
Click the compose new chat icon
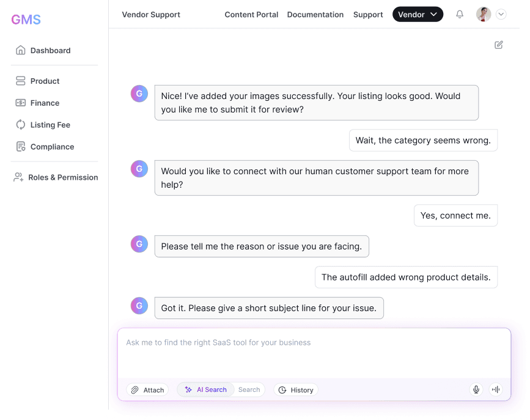tap(499, 45)
